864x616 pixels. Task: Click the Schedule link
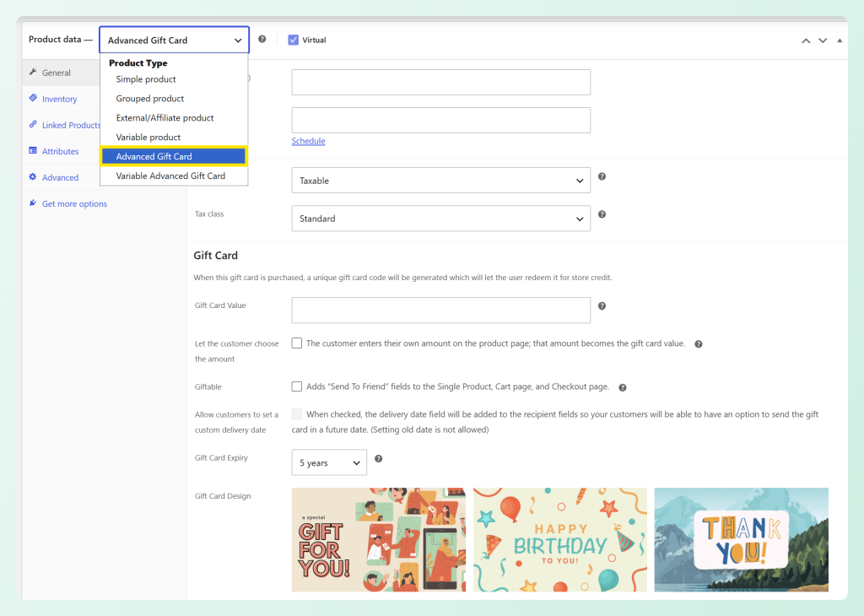(x=308, y=141)
